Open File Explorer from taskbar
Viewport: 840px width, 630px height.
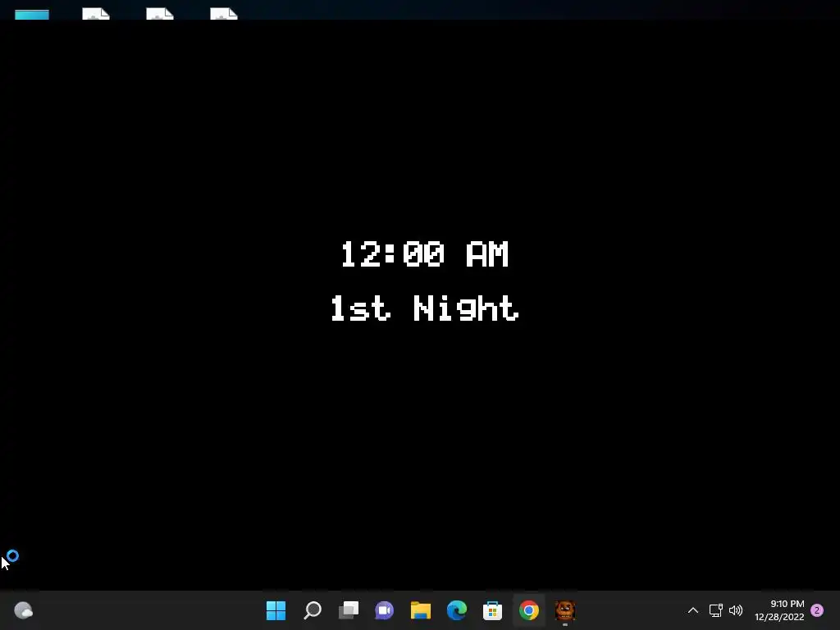click(421, 610)
